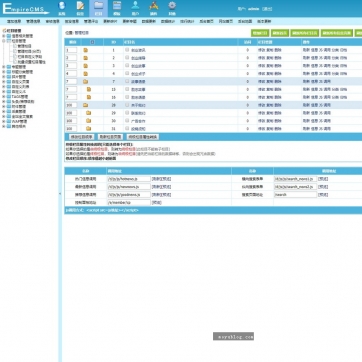Open the 信息 (Info) notepad icon
Screen dimensions: 362x362
(x=80, y=8)
